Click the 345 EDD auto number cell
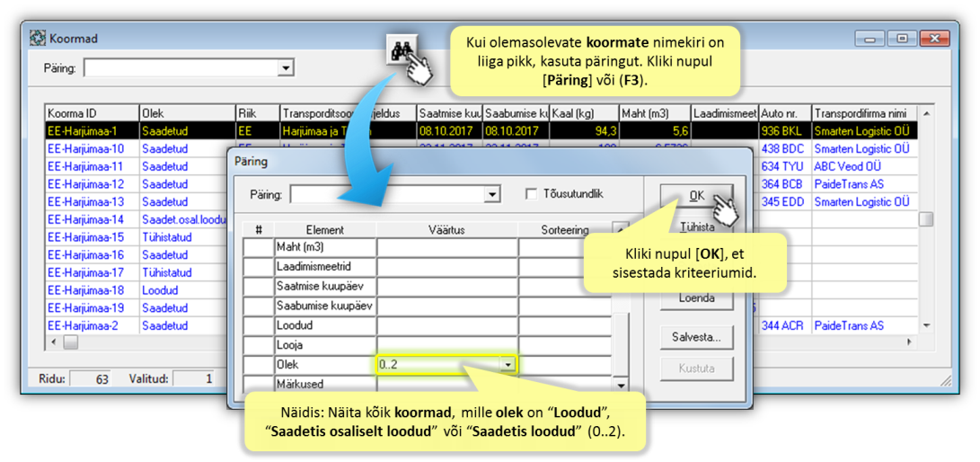 click(x=784, y=201)
